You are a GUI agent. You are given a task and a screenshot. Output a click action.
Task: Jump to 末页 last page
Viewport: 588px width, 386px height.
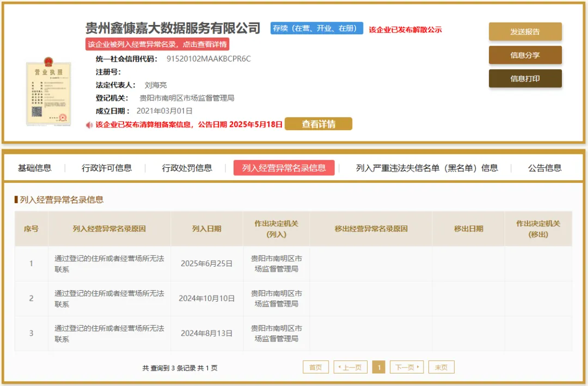click(441, 367)
